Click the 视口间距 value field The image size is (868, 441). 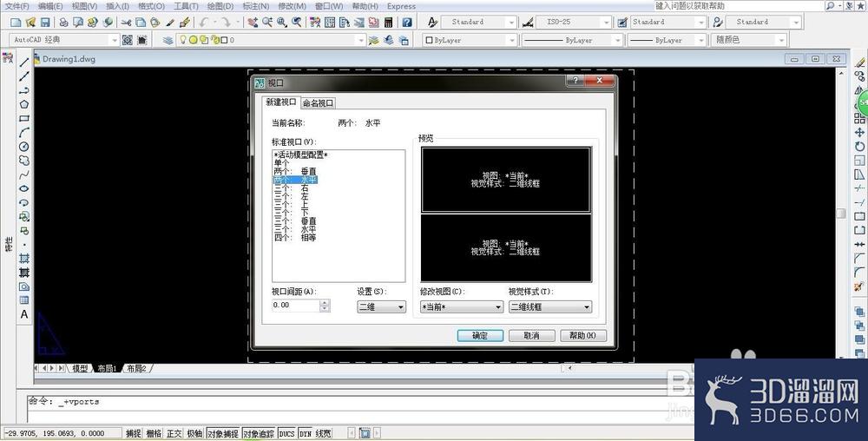[296, 305]
